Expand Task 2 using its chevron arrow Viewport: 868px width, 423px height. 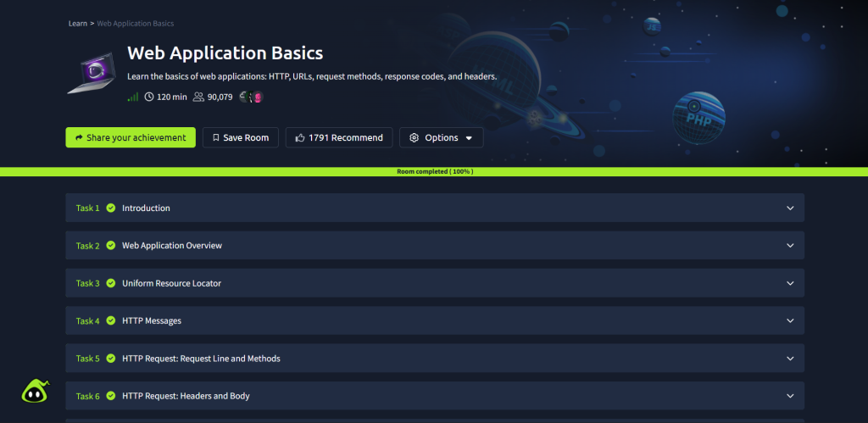point(790,246)
